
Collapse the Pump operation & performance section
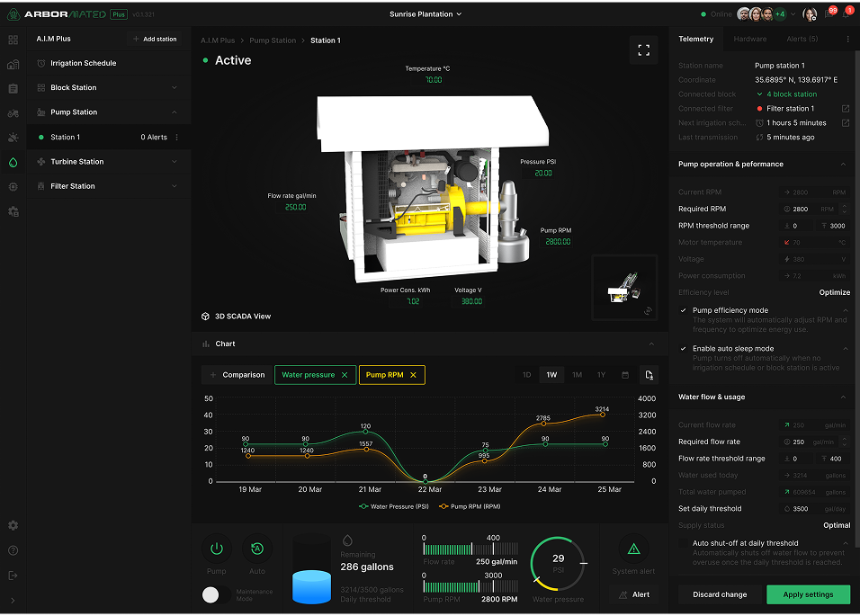[843, 164]
